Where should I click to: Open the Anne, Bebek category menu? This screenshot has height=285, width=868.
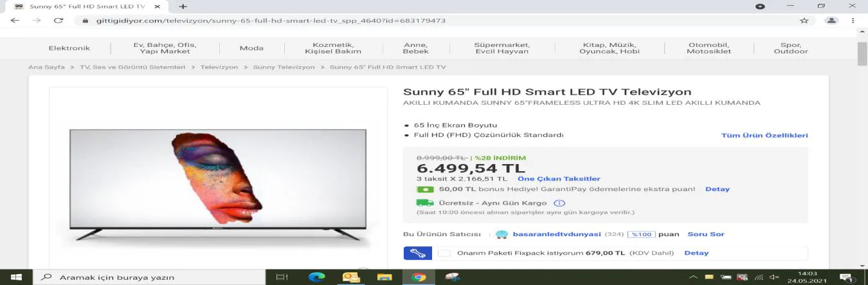(x=416, y=48)
